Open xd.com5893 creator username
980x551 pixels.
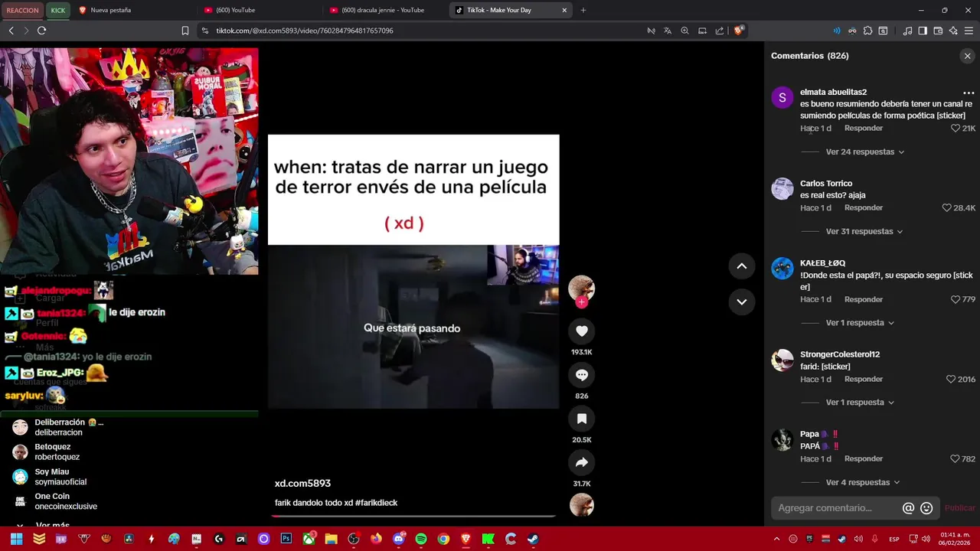point(302,484)
